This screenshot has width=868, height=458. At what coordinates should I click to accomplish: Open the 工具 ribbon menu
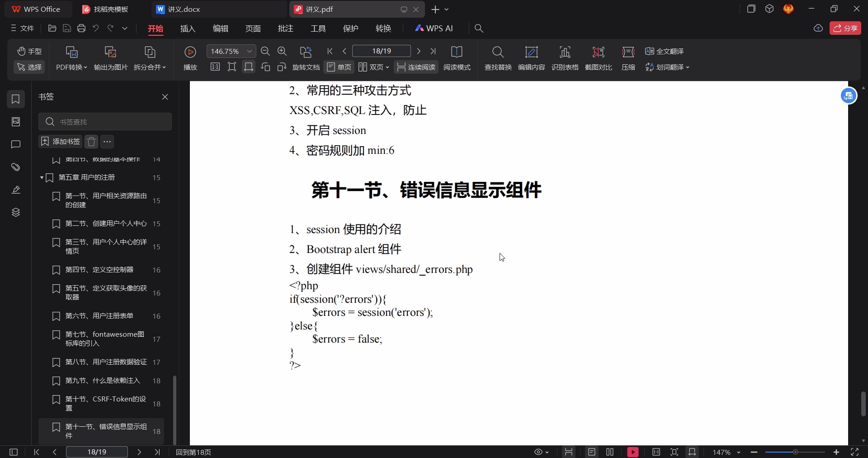[318, 28]
